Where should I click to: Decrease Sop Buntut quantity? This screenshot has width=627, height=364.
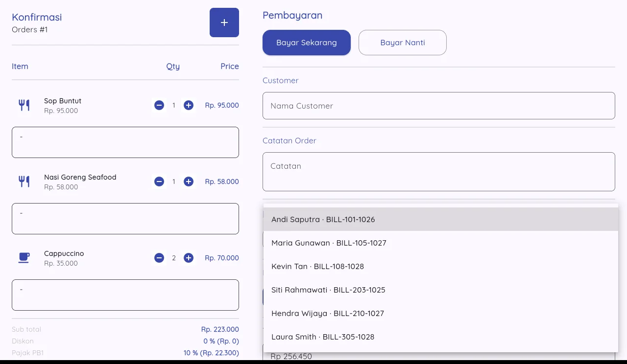pyautogui.click(x=159, y=105)
